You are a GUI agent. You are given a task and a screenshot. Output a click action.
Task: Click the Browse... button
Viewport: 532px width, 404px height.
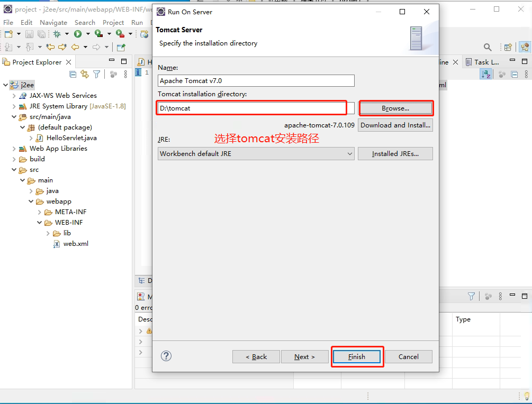[x=395, y=108]
